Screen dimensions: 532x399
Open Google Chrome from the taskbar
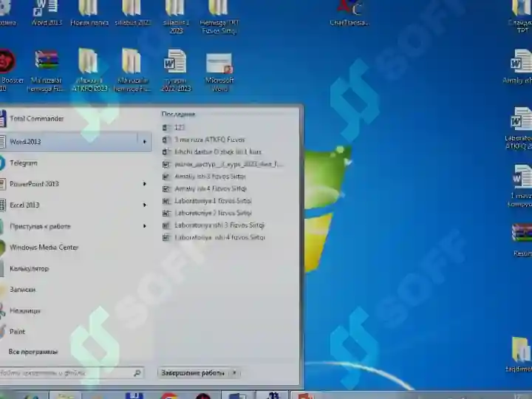[x=169, y=395]
